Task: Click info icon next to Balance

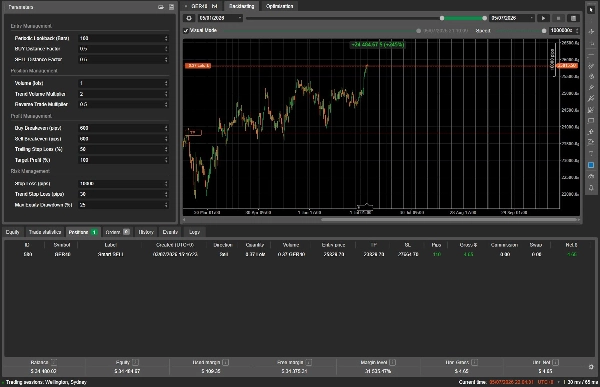Action: 54,362
